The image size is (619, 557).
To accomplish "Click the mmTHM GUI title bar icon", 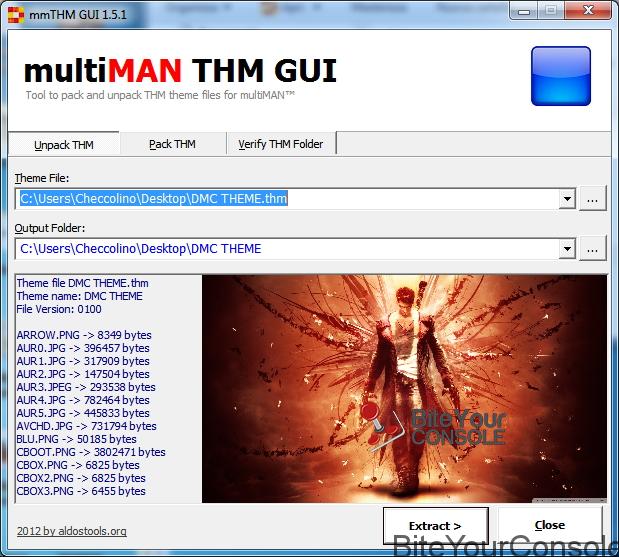I will point(16,15).
